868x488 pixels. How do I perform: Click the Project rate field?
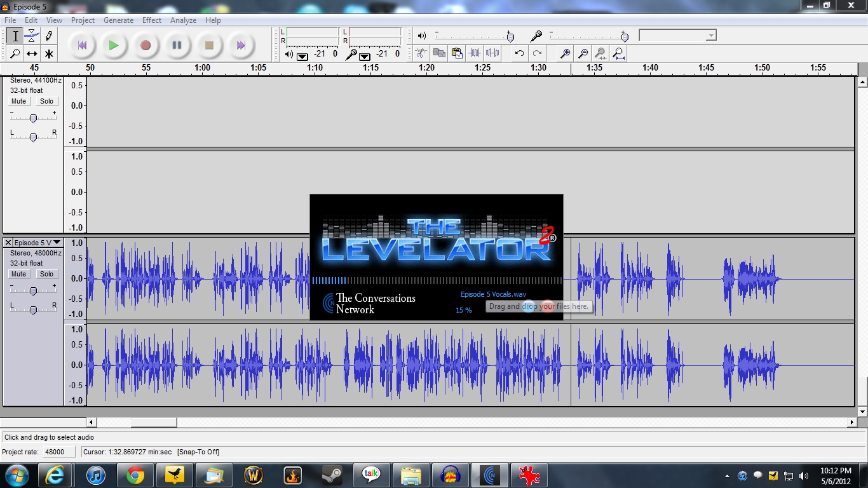pos(58,452)
